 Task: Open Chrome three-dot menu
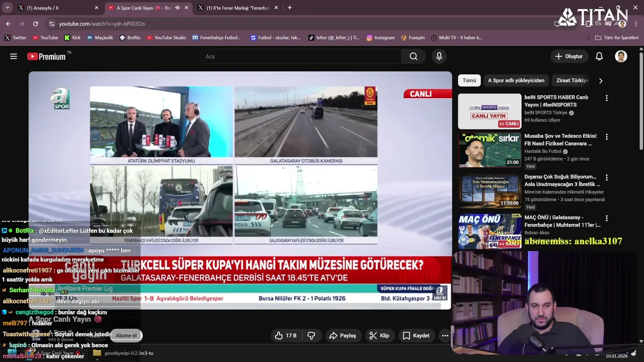point(635,24)
